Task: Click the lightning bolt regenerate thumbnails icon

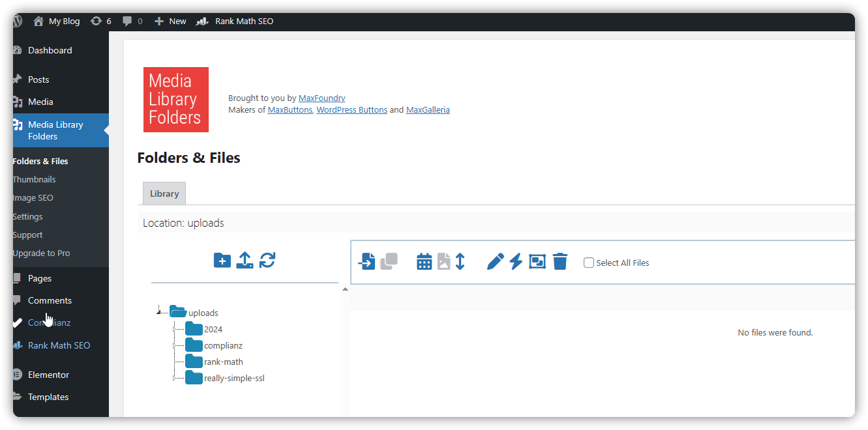Action: [516, 262]
